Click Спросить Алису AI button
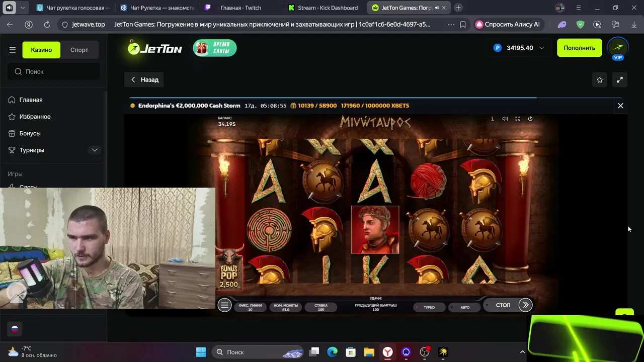Viewport: 644px width, 362px height. [508, 24]
